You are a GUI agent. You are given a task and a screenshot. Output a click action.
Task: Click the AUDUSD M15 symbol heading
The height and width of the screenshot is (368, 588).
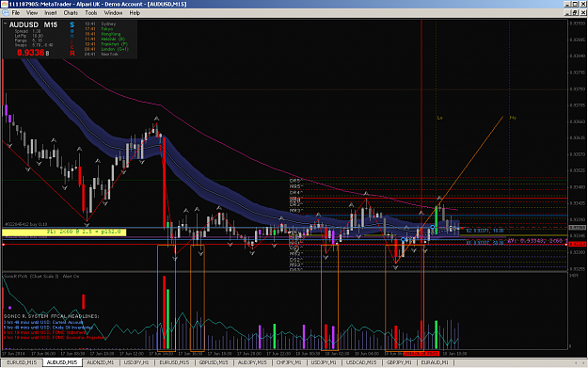coord(33,24)
